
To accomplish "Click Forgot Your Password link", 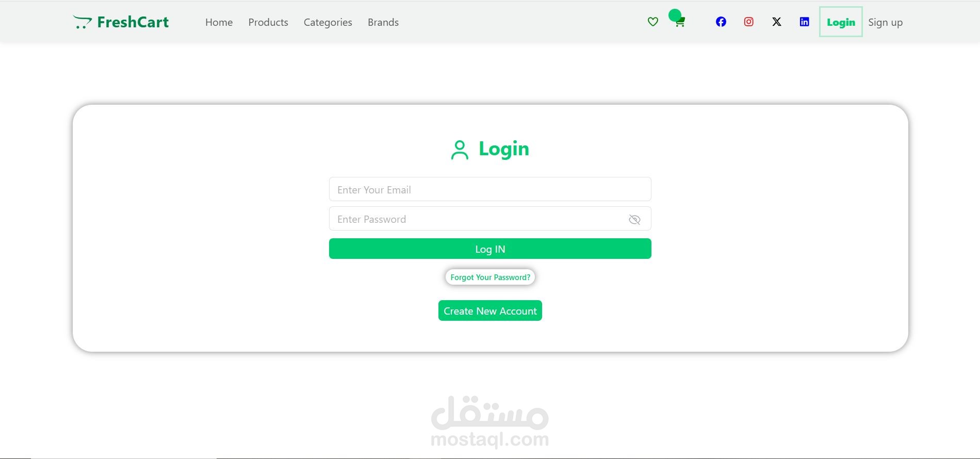I will pyautogui.click(x=490, y=277).
